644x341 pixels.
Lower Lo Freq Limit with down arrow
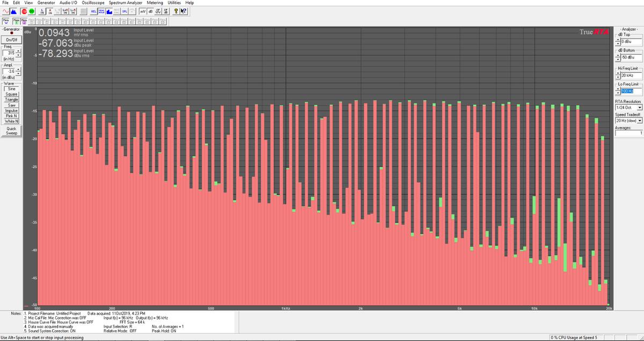619,93
